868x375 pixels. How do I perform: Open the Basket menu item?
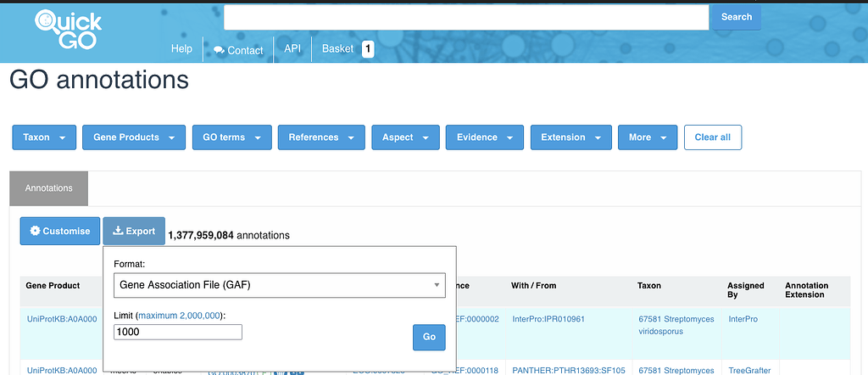(x=337, y=48)
